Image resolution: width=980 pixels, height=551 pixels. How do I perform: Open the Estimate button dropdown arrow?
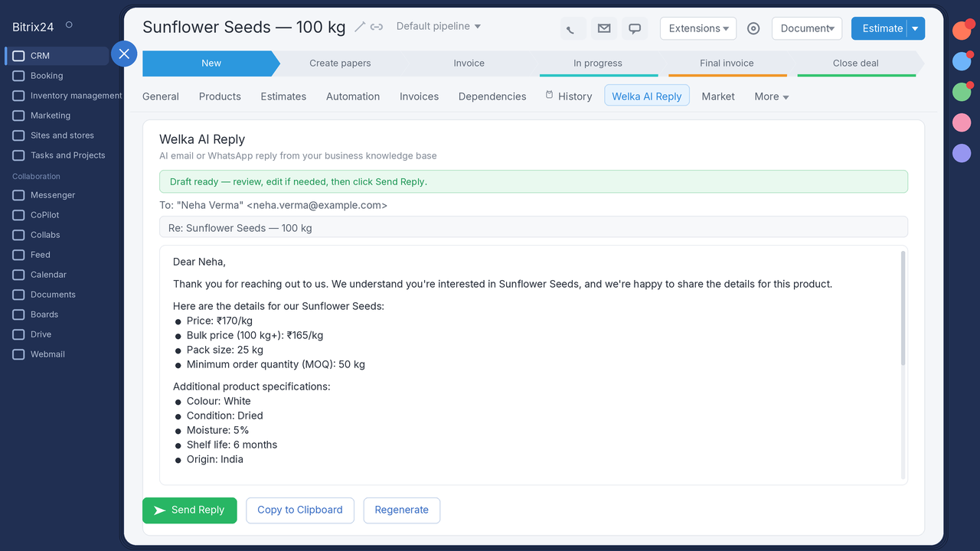(x=916, y=28)
